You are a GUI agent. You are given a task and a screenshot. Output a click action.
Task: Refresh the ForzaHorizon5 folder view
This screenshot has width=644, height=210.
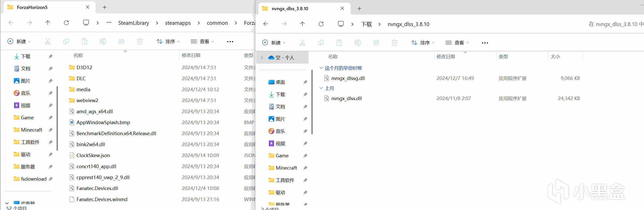coord(66,23)
